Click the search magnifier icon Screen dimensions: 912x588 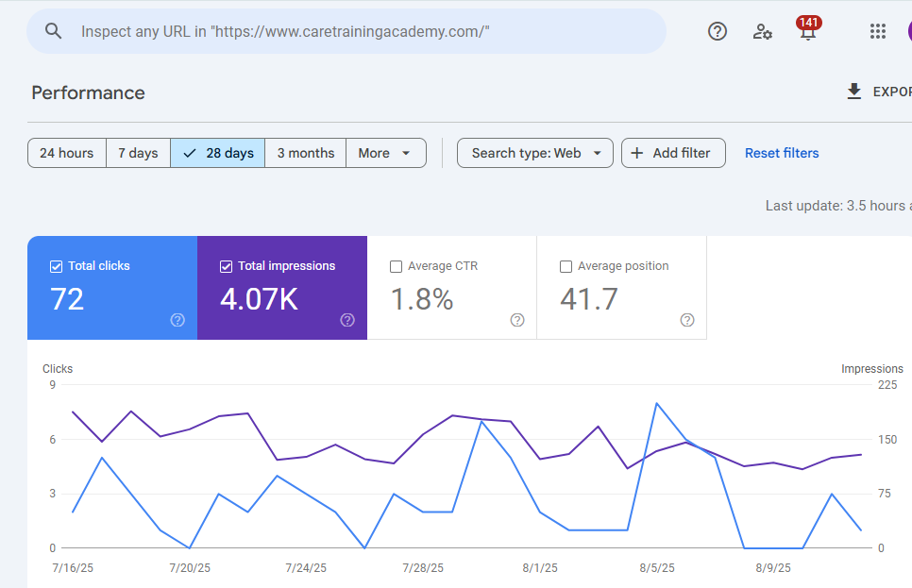tap(54, 31)
